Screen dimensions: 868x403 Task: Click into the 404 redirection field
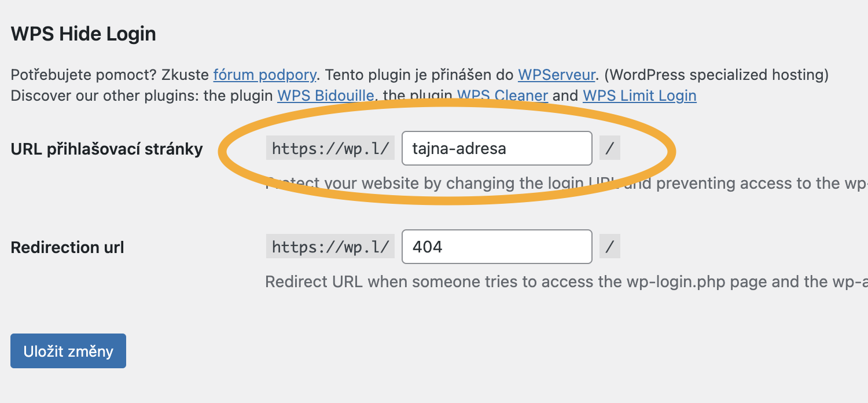pos(497,247)
